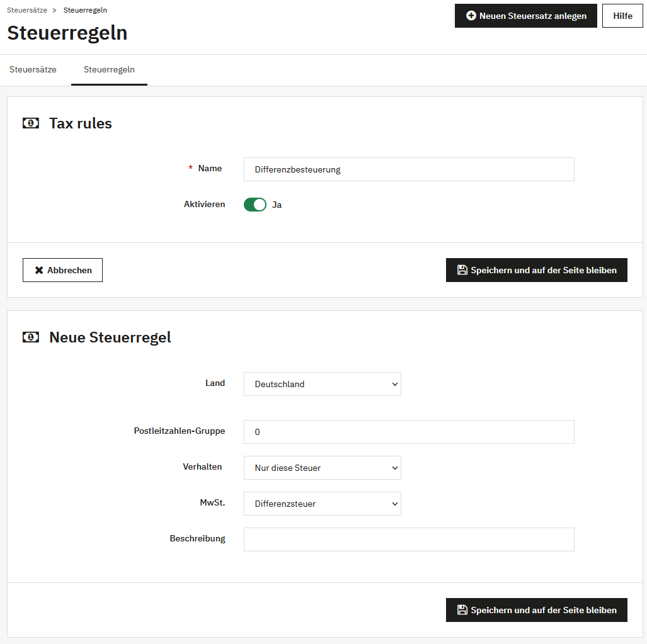Click the Steuersätze breadcrumb link
This screenshot has width=647, height=644.
27,10
